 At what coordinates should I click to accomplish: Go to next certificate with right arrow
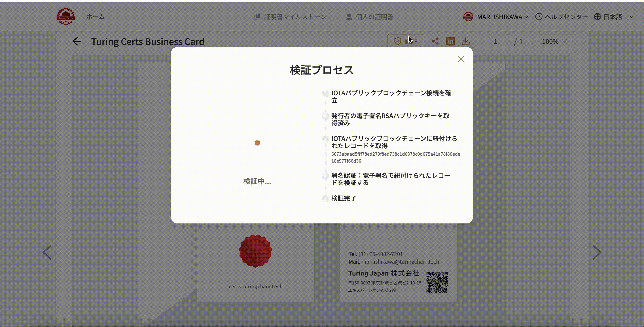click(x=597, y=252)
